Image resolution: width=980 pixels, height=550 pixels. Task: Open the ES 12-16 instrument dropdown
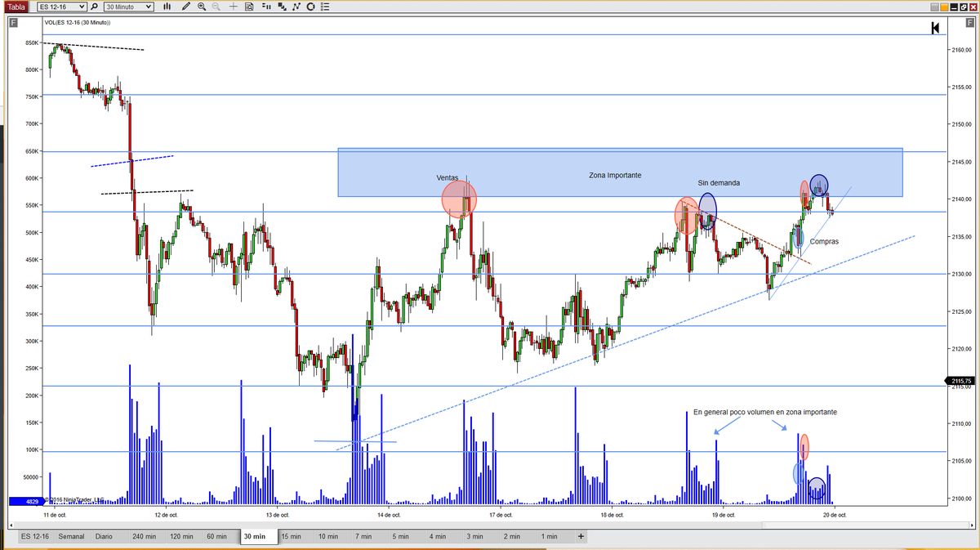62,7
